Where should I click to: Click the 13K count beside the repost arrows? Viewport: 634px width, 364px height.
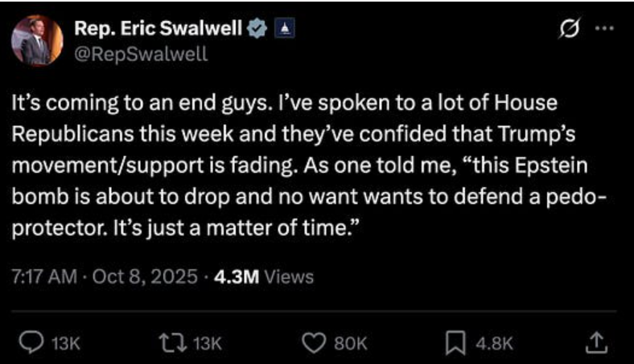pos(207,343)
